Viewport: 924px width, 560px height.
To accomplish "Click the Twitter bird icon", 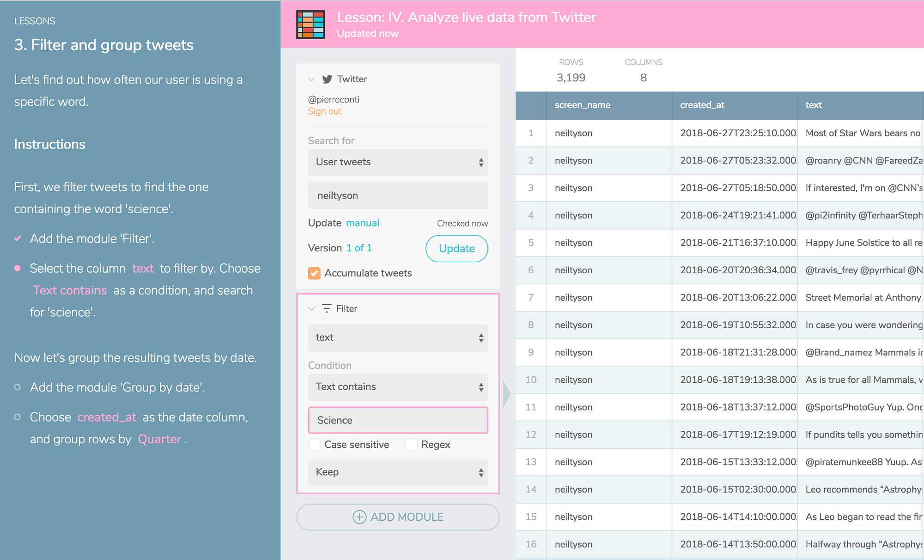I will [327, 79].
